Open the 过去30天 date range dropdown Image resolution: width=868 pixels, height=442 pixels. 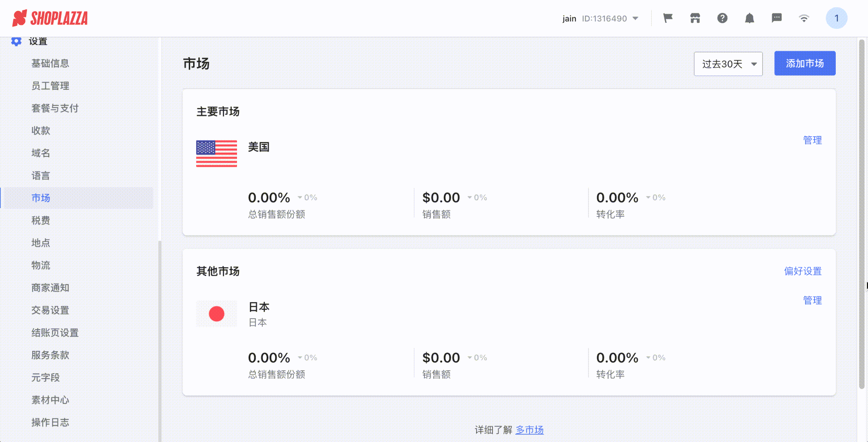[x=728, y=64]
